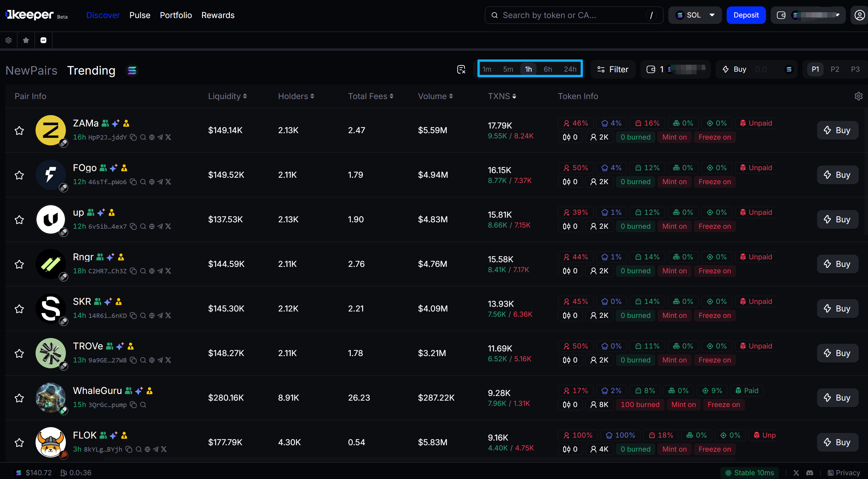Open the watchlist star toolbar icon
The width and height of the screenshot is (868, 479).
tap(26, 40)
